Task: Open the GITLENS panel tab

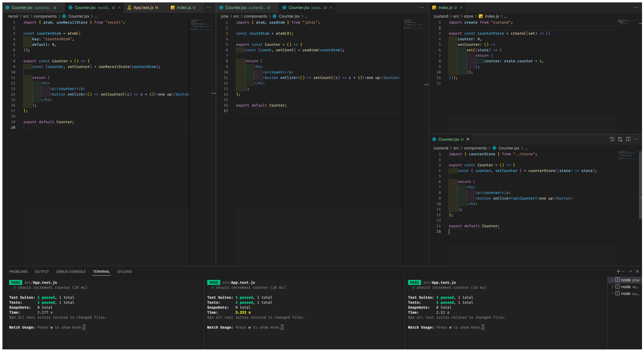Action: 124,271
